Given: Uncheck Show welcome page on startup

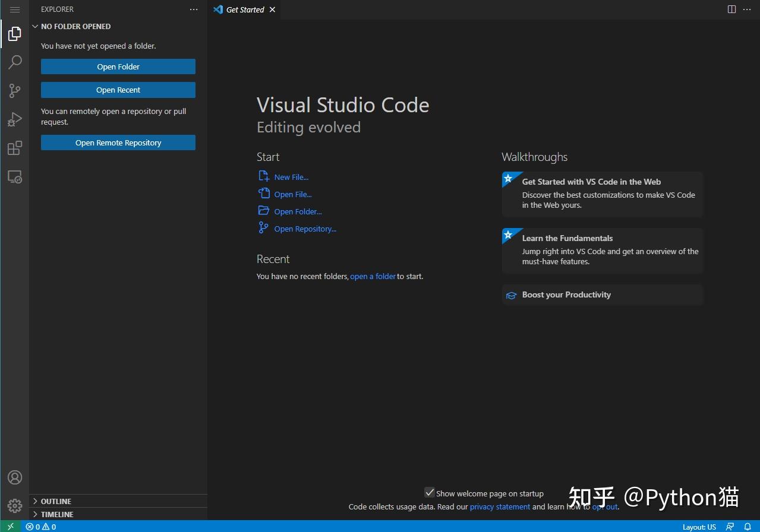Looking at the screenshot, I should point(430,492).
